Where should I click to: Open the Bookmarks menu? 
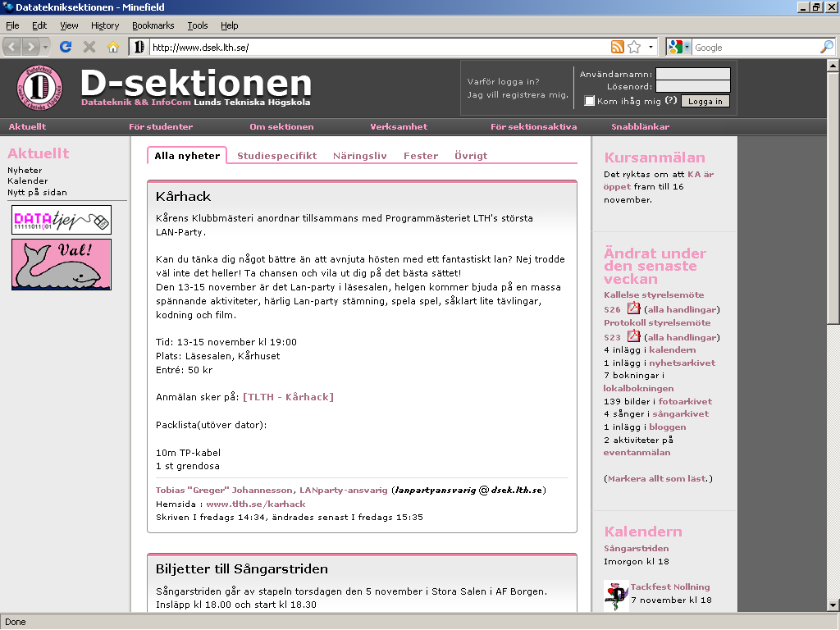tap(153, 25)
